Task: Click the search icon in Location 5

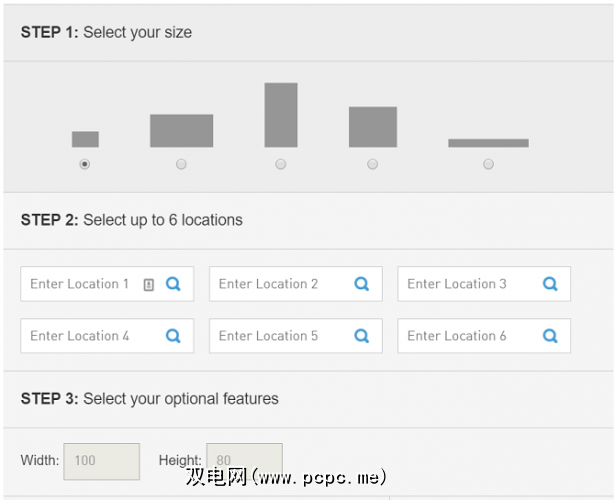Action: tap(362, 336)
